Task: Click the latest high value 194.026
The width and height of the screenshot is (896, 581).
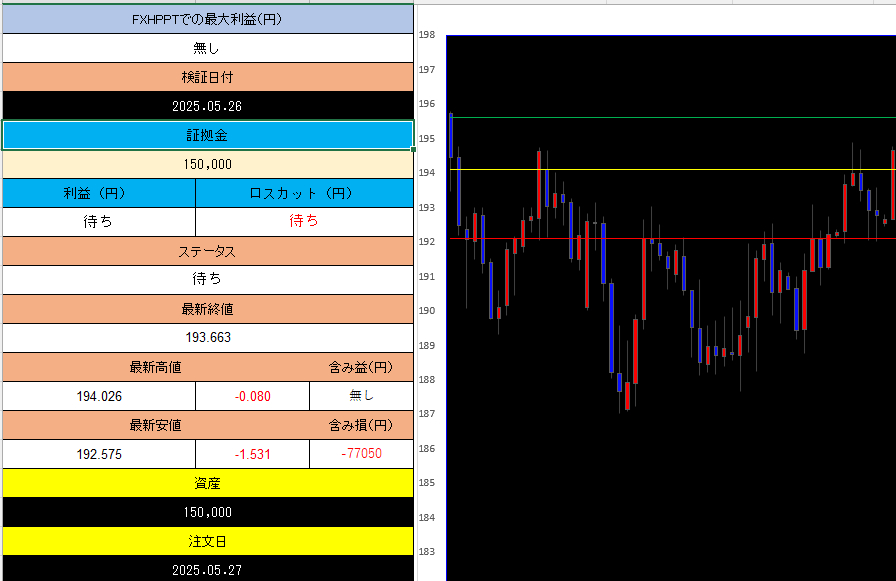Action: coord(99,396)
